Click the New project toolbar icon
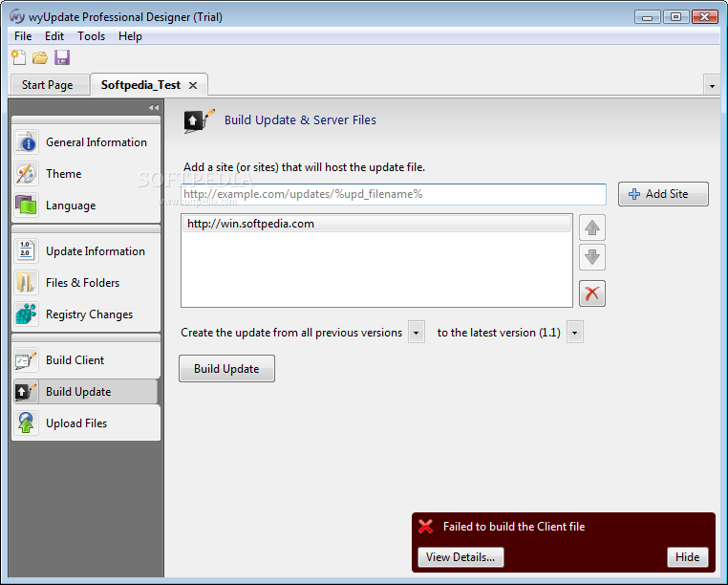Viewport: 728px width, 585px height. coord(18,57)
